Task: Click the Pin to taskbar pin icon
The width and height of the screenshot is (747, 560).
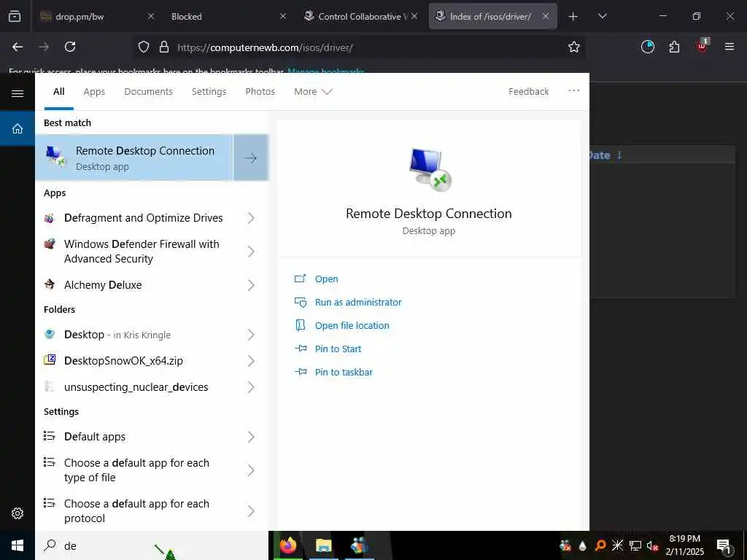Action: tap(300, 372)
